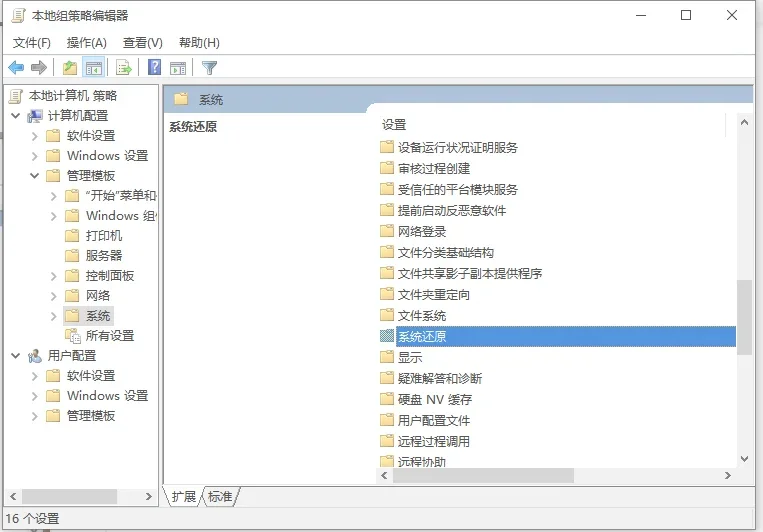Select 显示 in settings list
This screenshot has width=763, height=532.
tap(410, 357)
